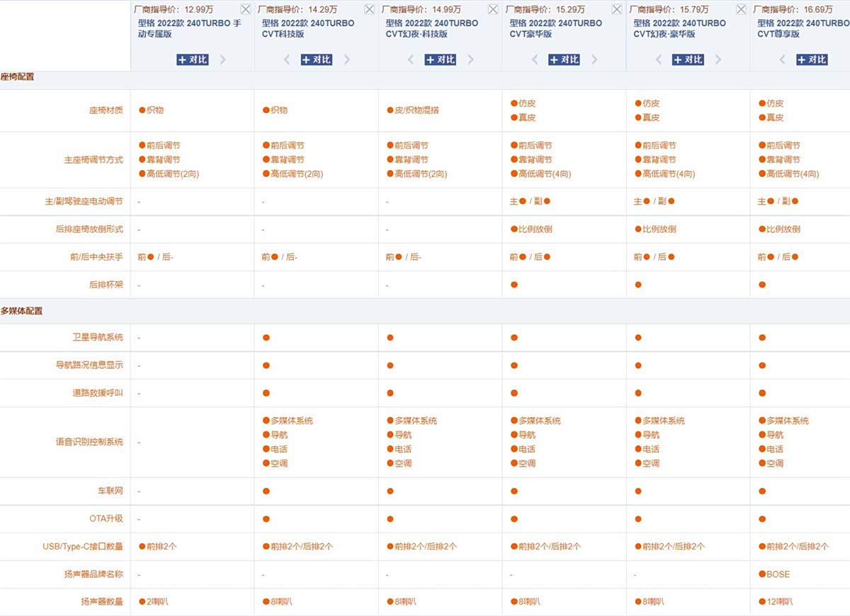Image resolution: width=850 pixels, height=616 pixels.
Task: Open 型格 240TURBO CVT幻夜·科技版 link
Action: pos(431,28)
